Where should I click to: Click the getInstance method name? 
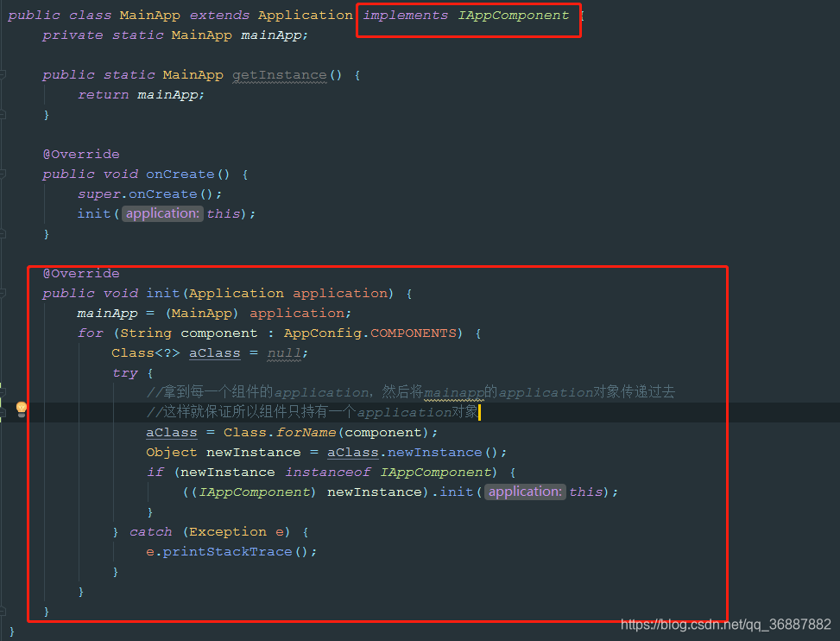point(280,75)
